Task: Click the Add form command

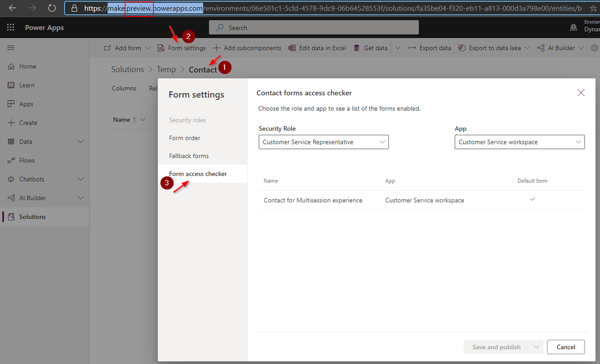Action: coord(122,48)
